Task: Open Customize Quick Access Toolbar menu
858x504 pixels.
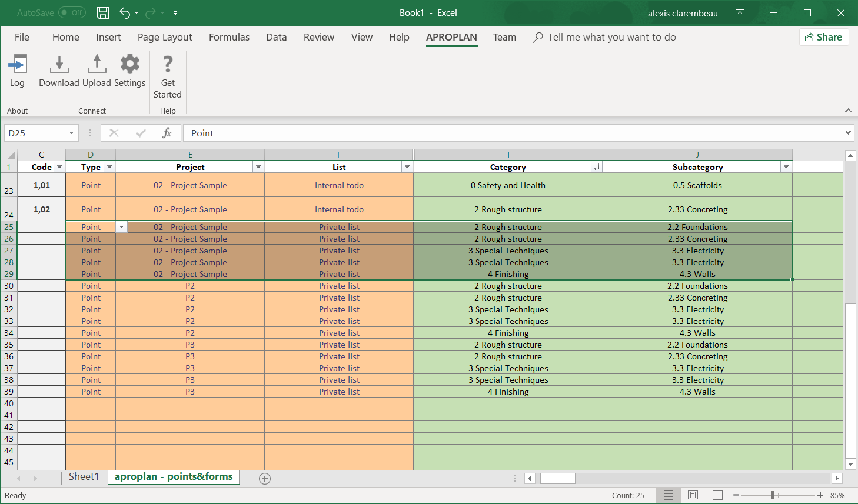Action: [176, 13]
